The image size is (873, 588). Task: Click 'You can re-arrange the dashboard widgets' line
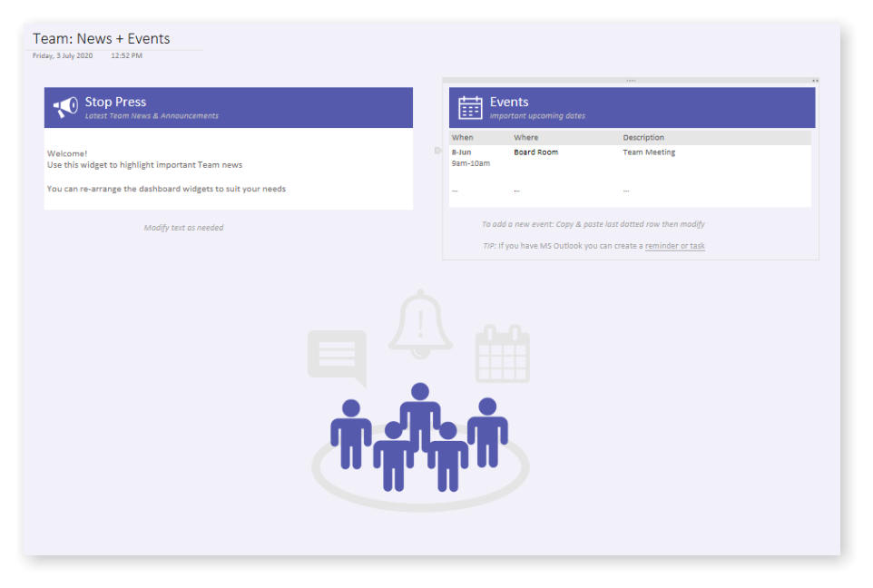pyautogui.click(x=166, y=189)
